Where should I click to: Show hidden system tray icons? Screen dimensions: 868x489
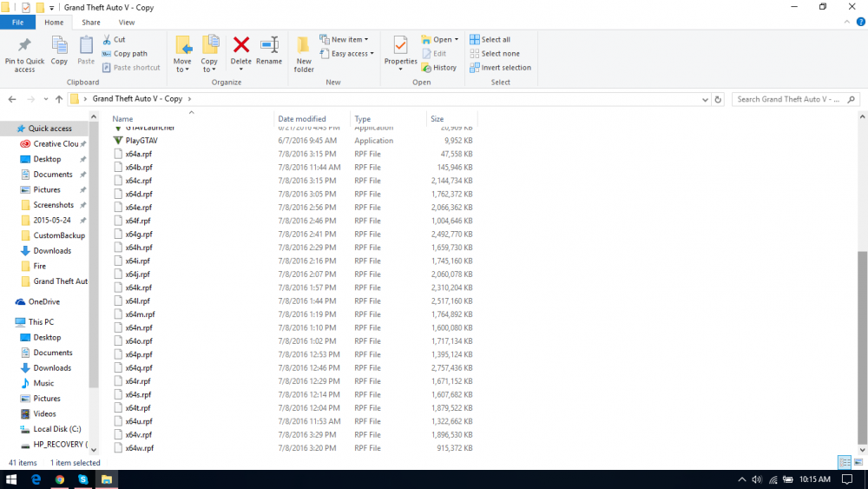[742, 479]
